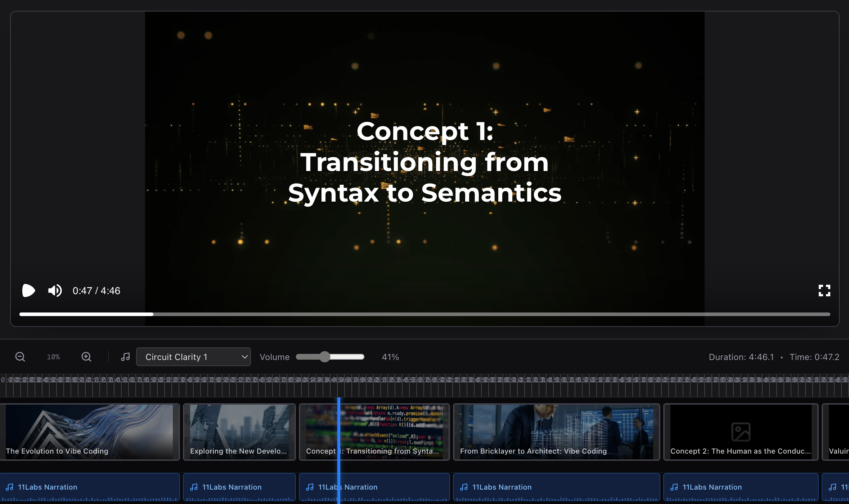This screenshot has width=849, height=504.
Task: Select The Evolution to Vibe Coding clip
Action: [89, 432]
